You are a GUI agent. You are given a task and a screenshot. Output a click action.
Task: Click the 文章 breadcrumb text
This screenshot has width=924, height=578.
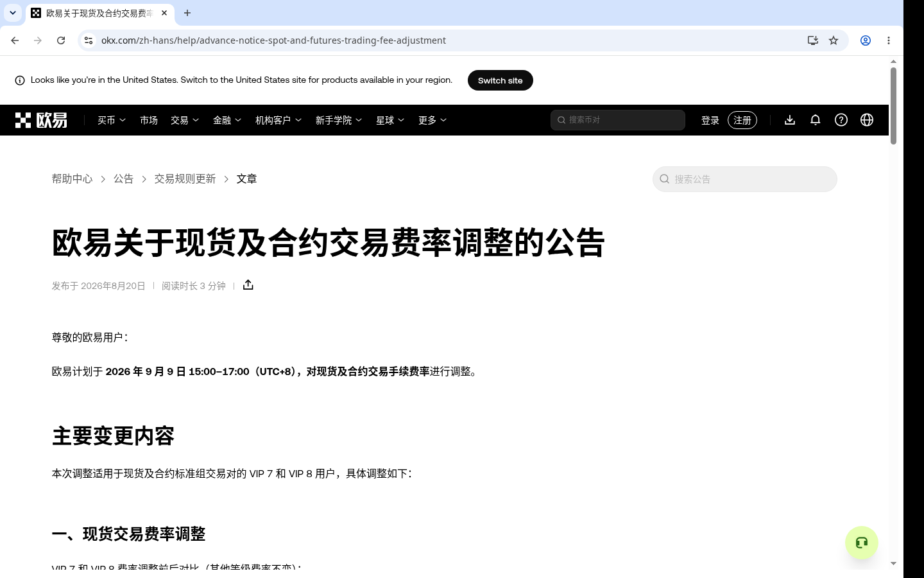(x=246, y=179)
